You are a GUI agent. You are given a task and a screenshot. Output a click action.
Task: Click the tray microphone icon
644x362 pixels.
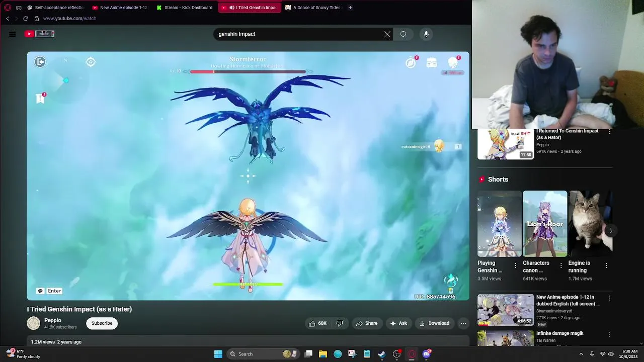click(x=592, y=354)
